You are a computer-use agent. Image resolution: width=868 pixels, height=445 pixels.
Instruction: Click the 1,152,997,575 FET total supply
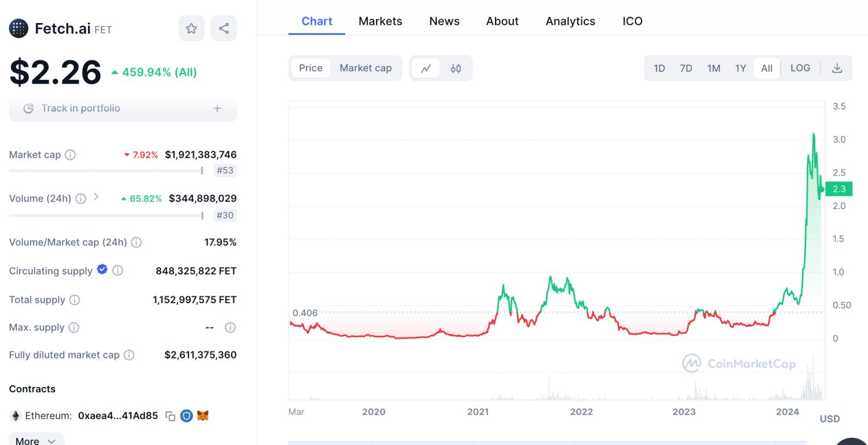[195, 300]
